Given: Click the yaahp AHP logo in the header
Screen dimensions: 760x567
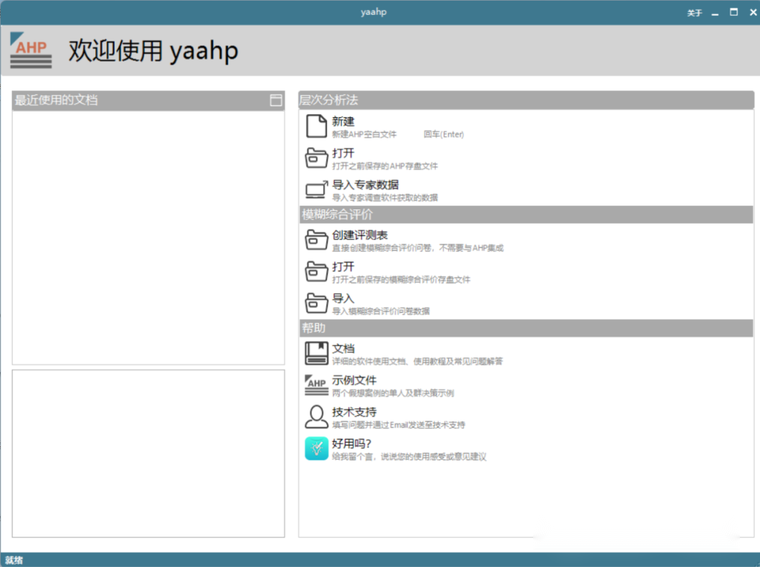Looking at the screenshot, I should (31, 50).
